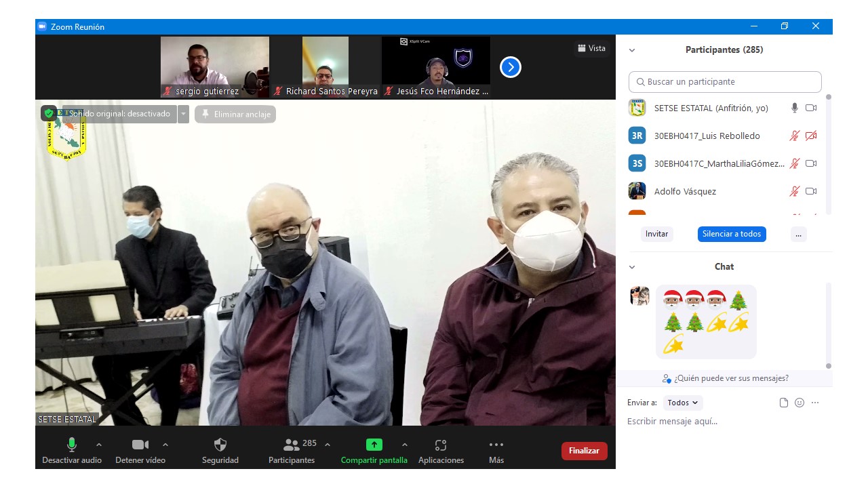Open chat three-dot options menu
The image size is (868, 488).
point(815,403)
